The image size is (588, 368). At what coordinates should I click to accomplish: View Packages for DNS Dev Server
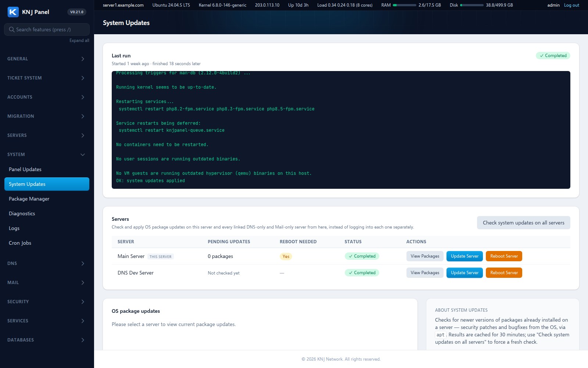coord(425,273)
